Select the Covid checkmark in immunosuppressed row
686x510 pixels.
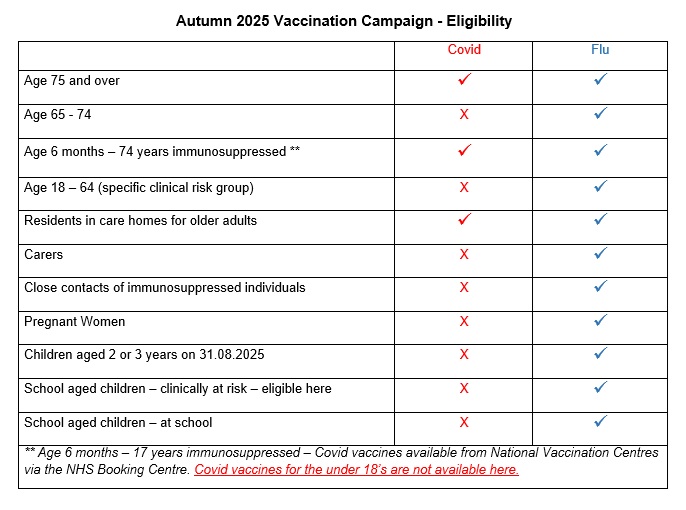pos(464,150)
